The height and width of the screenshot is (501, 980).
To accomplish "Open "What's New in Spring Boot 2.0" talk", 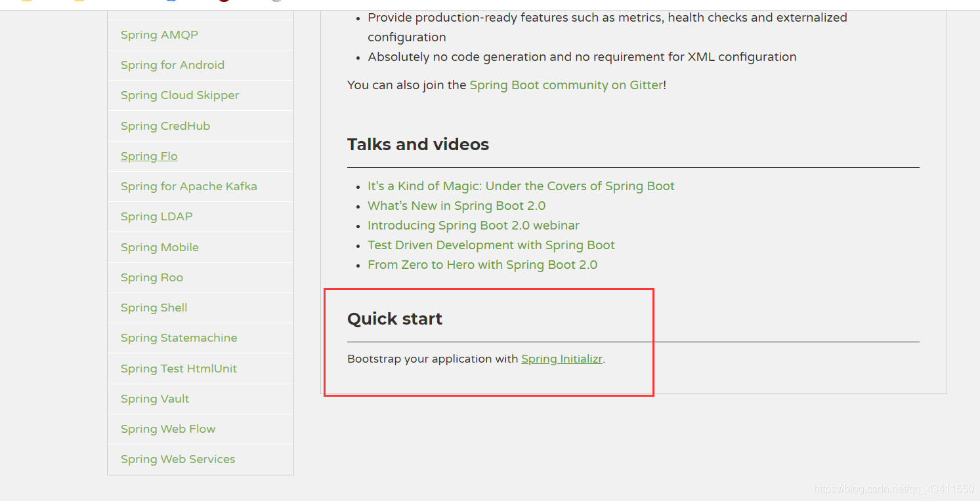I will [x=457, y=206].
